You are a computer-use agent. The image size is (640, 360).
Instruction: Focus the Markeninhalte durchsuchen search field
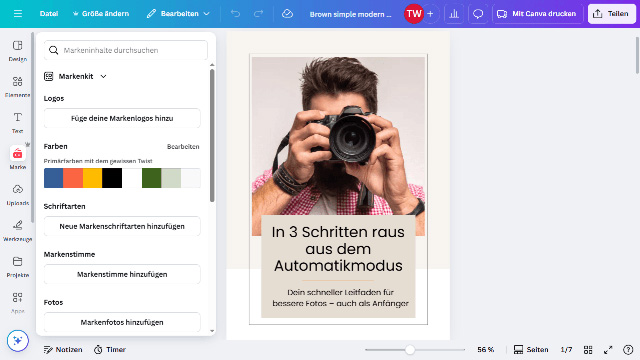coord(126,50)
